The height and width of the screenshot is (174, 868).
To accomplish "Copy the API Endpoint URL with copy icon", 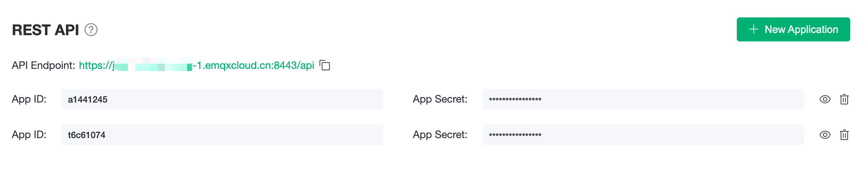I will pos(325,66).
